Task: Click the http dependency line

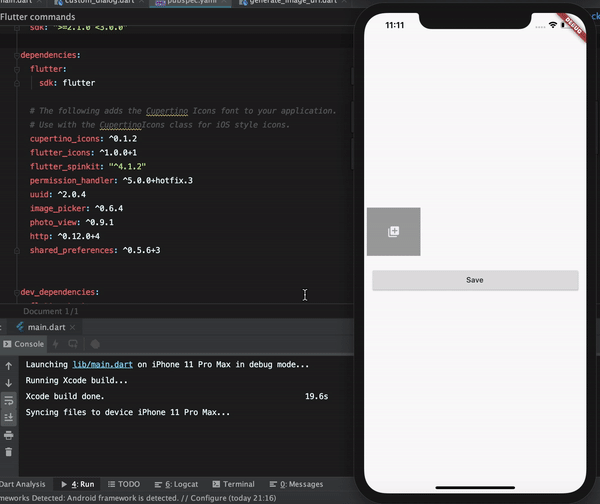Action: tap(65, 236)
